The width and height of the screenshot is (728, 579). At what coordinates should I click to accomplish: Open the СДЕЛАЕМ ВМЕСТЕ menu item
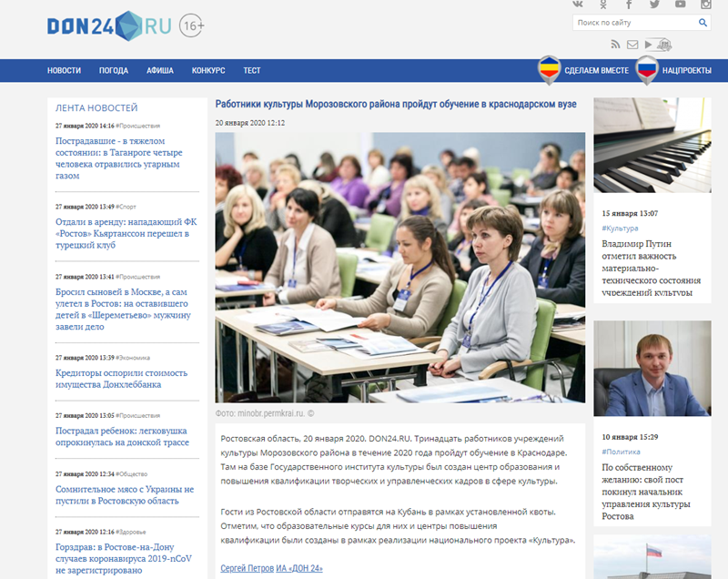(597, 71)
